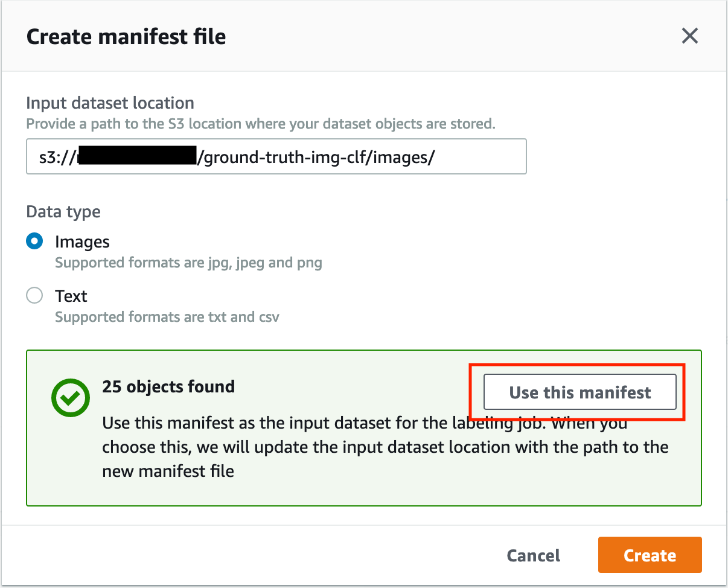This screenshot has height=588, width=728.
Task: Click the Input dataset location label
Action: pyautogui.click(x=110, y=103)
